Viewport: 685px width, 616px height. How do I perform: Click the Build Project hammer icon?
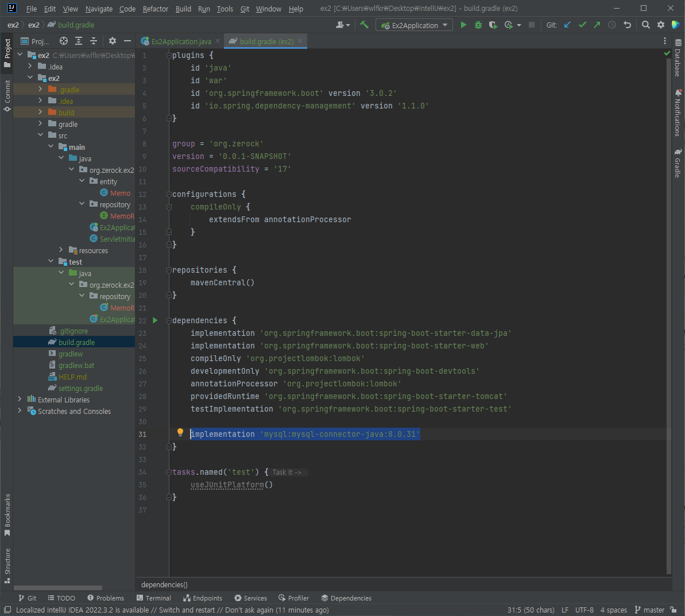click(x=364, y=25)
